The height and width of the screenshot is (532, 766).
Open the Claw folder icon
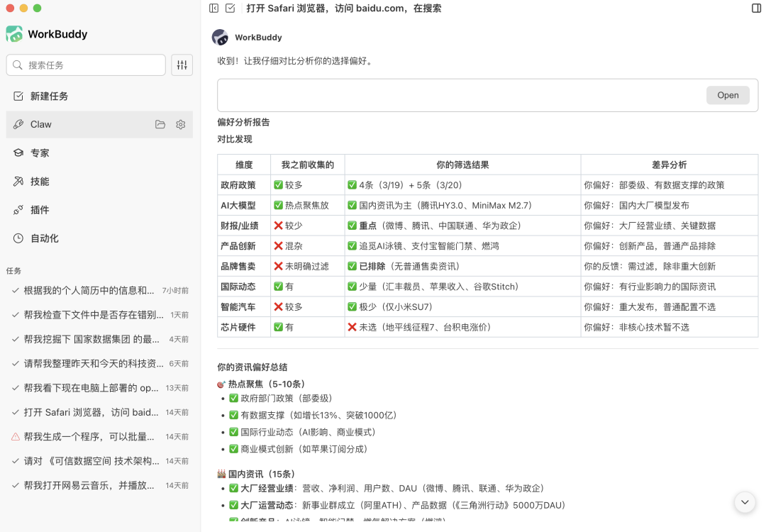(160, 125)
